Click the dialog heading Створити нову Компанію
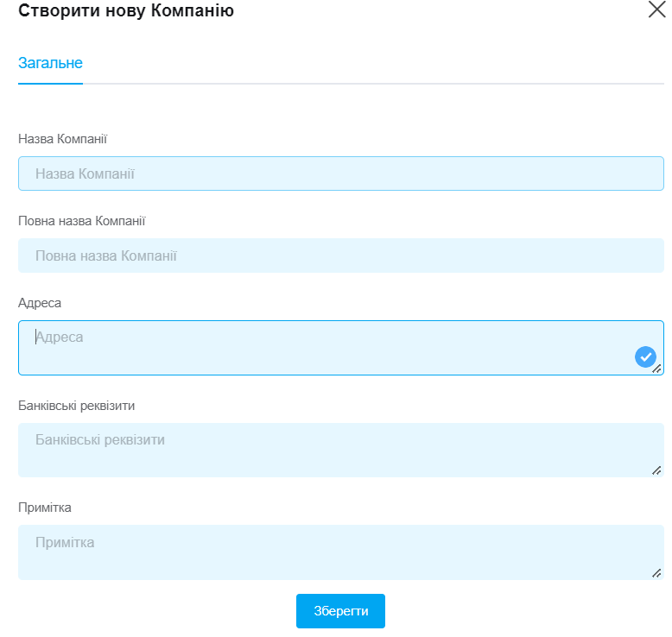 click(x=126, y=10)
